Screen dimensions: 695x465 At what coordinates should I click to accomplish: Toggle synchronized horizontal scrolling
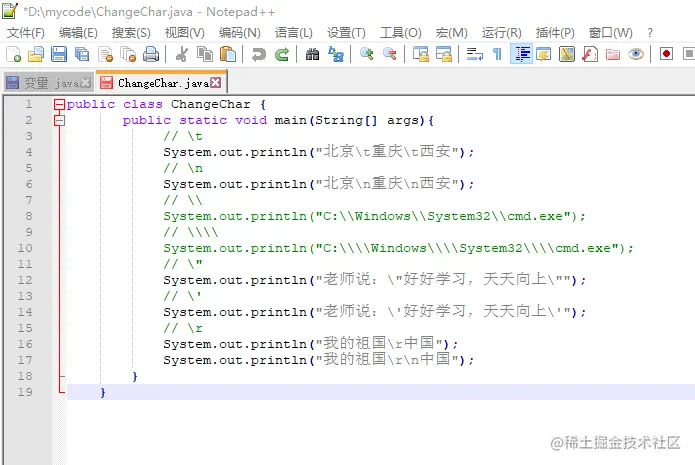tap(444, 54)
